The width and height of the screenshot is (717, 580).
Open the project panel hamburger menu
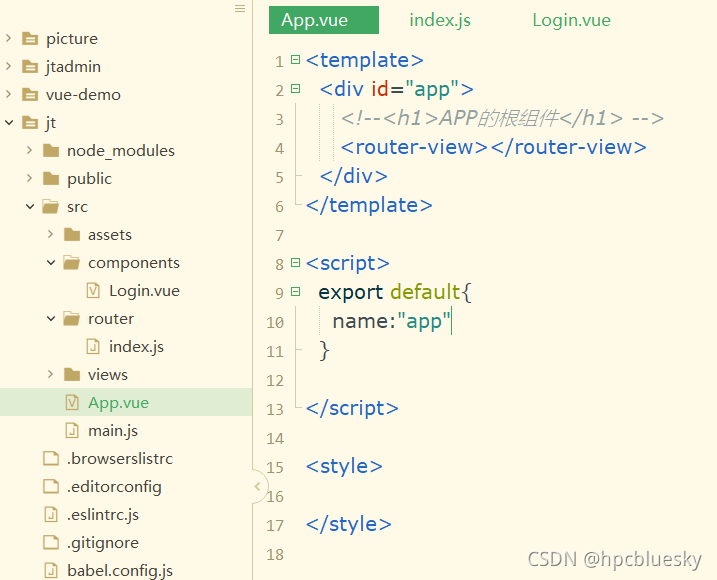click(240, 9)
